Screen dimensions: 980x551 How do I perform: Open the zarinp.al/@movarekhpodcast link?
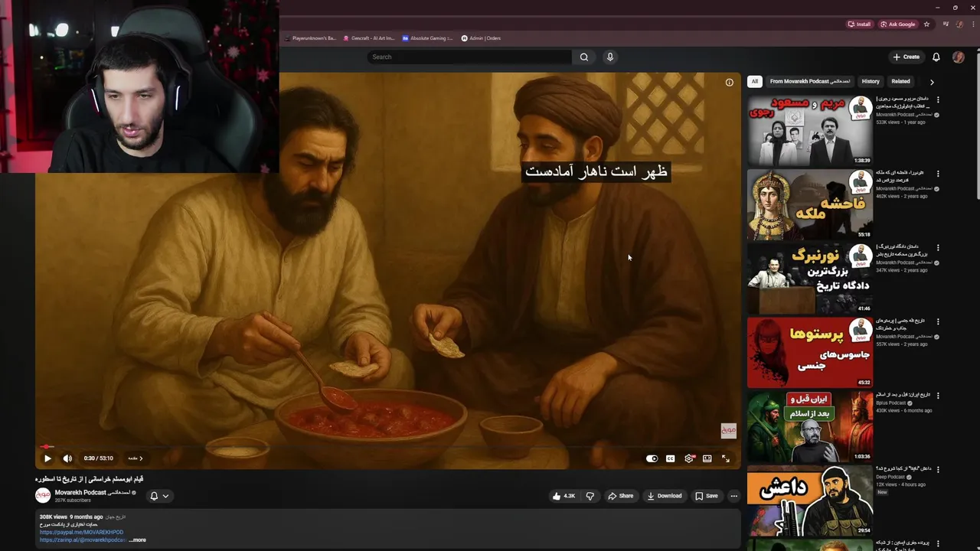pyautogui.click(x=83, y=540)
